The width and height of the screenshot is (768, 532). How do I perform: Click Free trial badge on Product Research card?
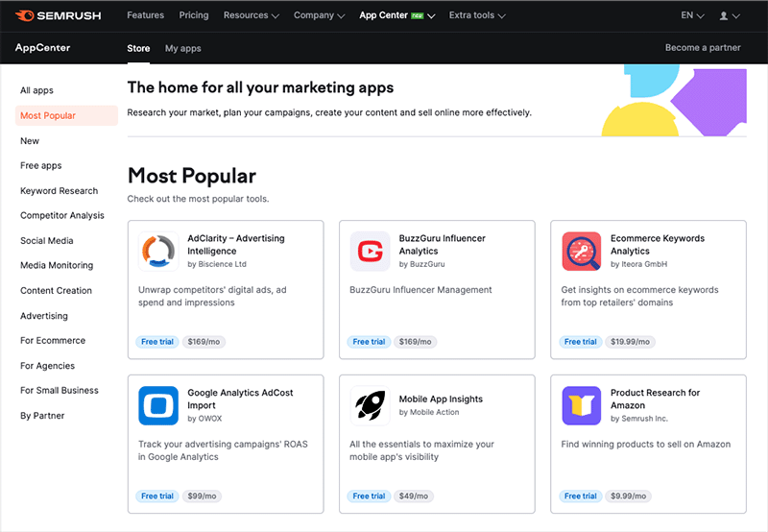pos(581,496)
